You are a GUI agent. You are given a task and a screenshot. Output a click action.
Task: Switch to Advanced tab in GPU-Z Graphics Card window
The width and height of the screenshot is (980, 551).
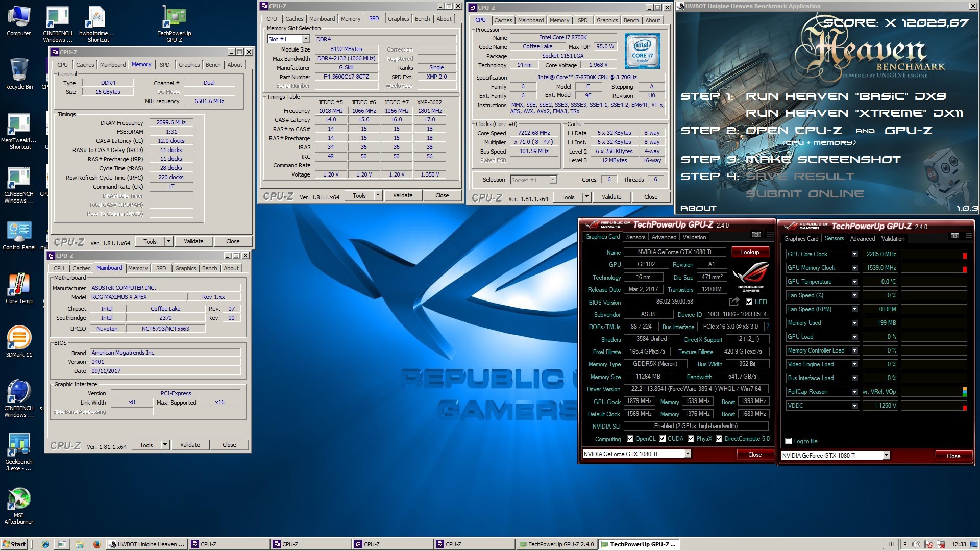pyautogui.click(x=664, y=237)
